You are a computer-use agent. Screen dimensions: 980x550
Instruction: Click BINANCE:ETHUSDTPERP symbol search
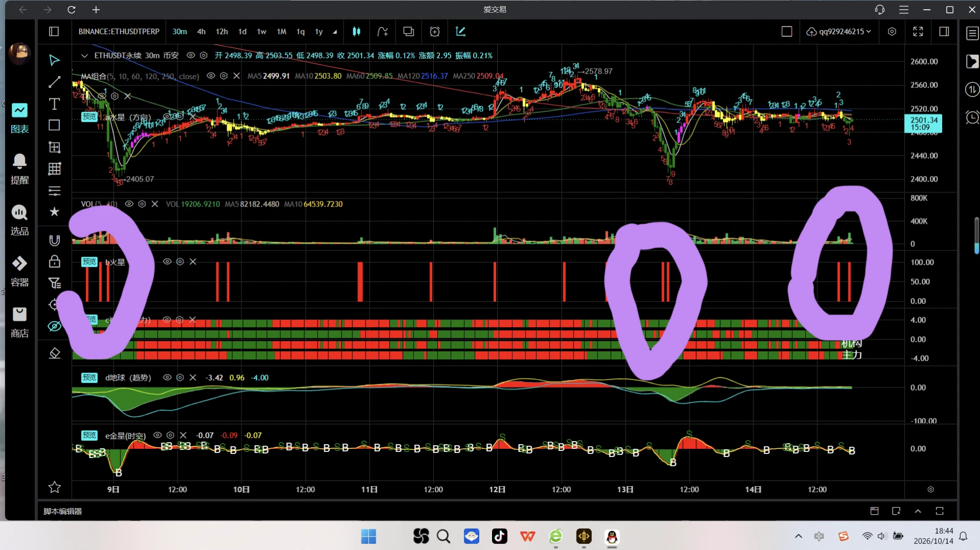point(119,32)
